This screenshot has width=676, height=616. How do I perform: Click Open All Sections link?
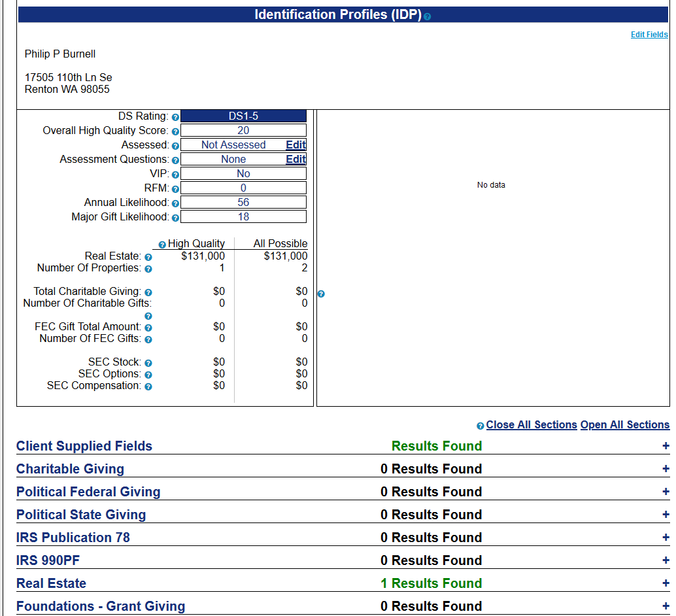[x=625, y=425]
